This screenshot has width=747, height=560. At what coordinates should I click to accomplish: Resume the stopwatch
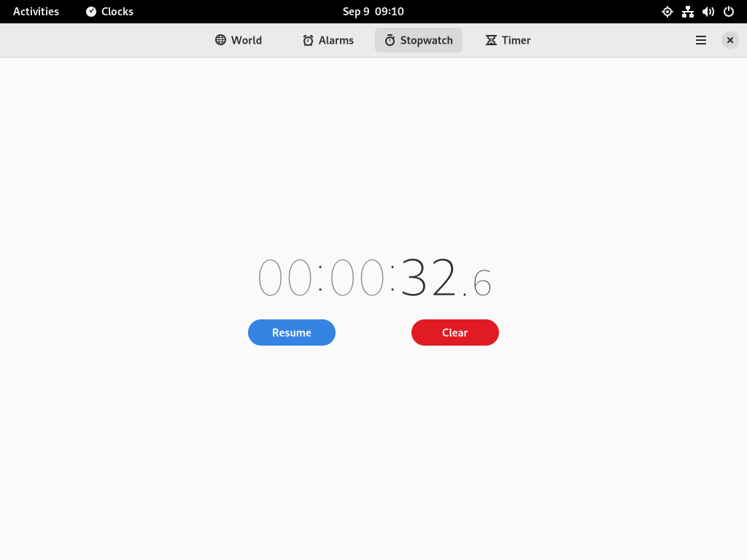click(292, 332)
